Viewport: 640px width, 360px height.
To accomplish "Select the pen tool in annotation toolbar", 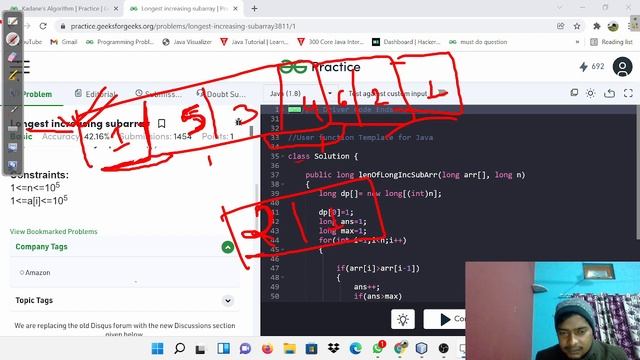I will click(12, 39).
